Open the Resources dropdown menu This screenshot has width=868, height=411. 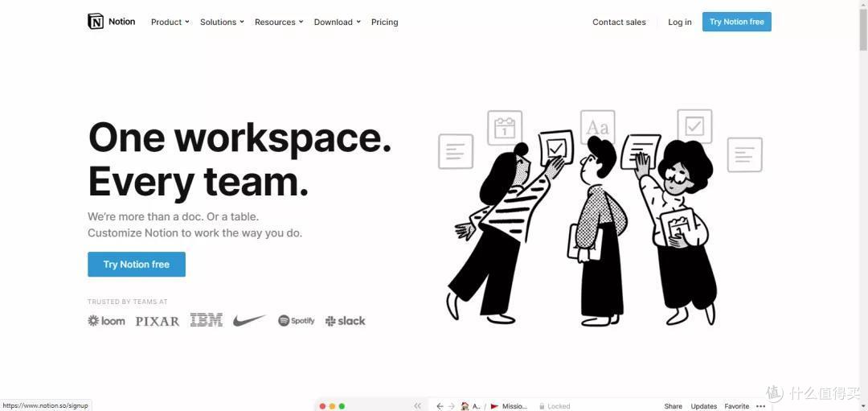279,22
